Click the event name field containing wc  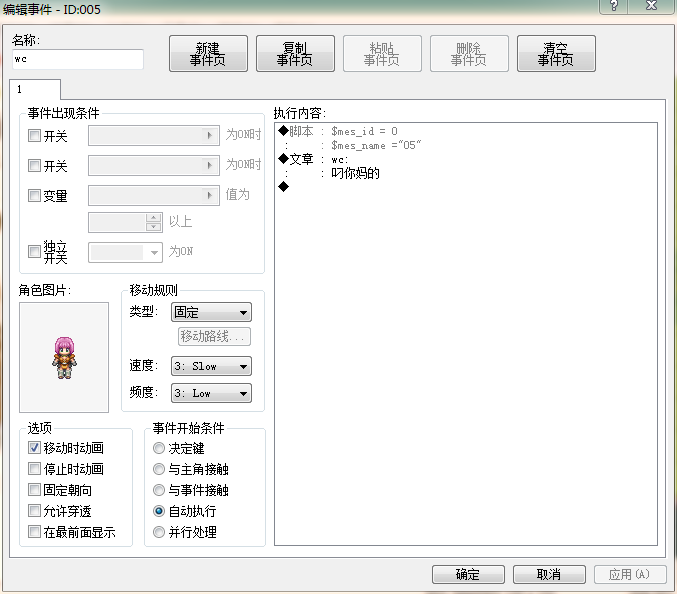pyautogui.click(x=78, y=59)
